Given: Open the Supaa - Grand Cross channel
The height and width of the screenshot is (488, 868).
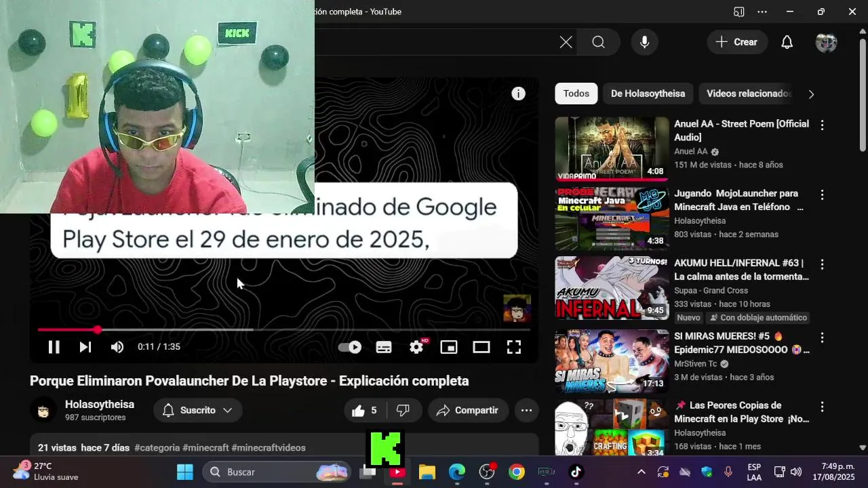Looking at the screenshot, I should click(x=711, y=290).
